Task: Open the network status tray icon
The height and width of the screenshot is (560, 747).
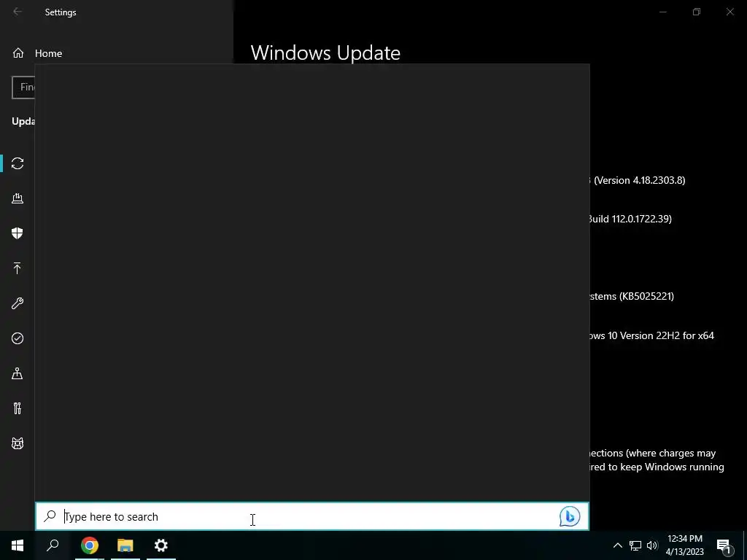Action: pos(635,545)
